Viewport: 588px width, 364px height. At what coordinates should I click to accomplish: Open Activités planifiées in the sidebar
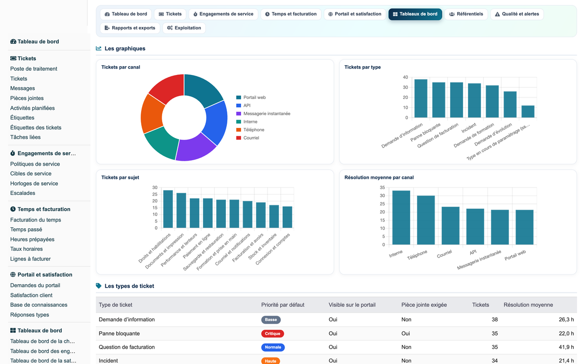tap(32, 108)
